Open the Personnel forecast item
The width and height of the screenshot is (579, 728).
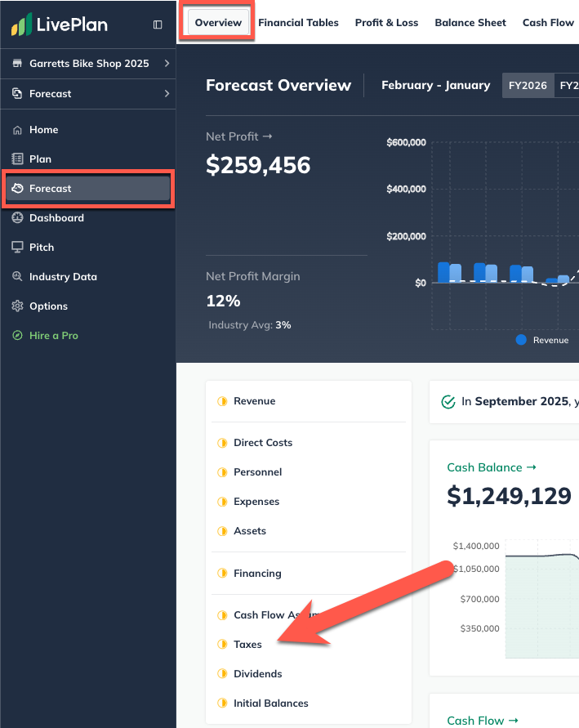click(x=257, y=472)
